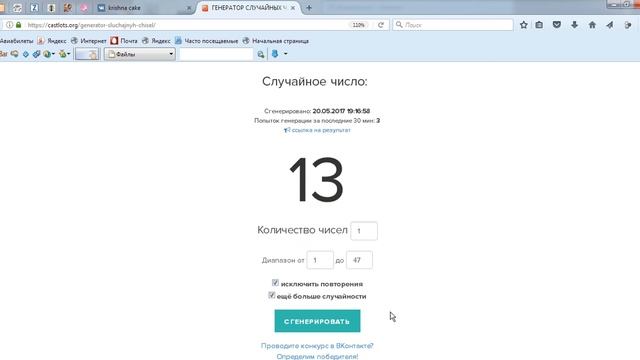Expand the Файлы dropdown in toolbar
Image resolution: width=640 pixels, height=360 pixels.
point(140,54)
